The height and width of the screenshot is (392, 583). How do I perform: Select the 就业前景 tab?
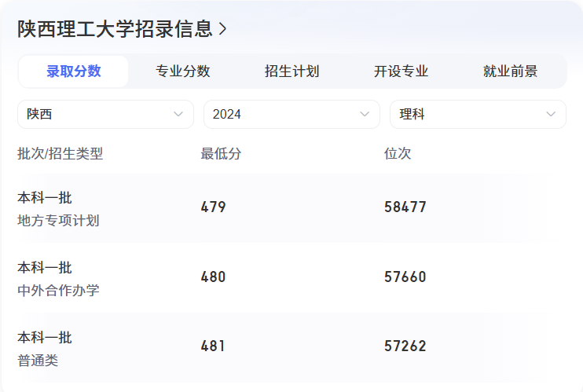[510, 71]
